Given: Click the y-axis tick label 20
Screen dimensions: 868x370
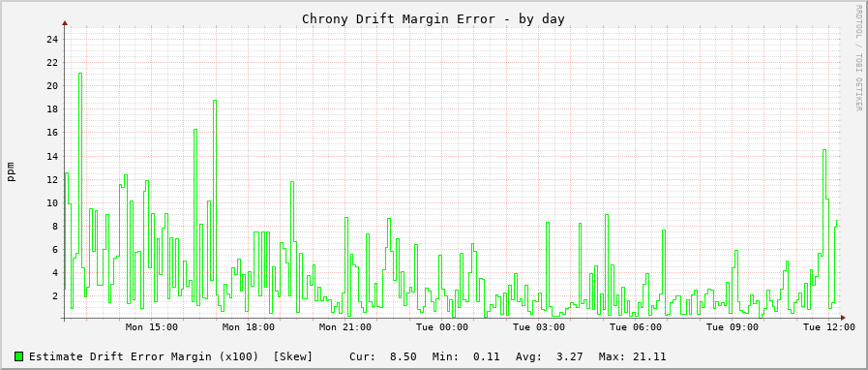Looking at the screenshot, I should click(x=52, y=86).
